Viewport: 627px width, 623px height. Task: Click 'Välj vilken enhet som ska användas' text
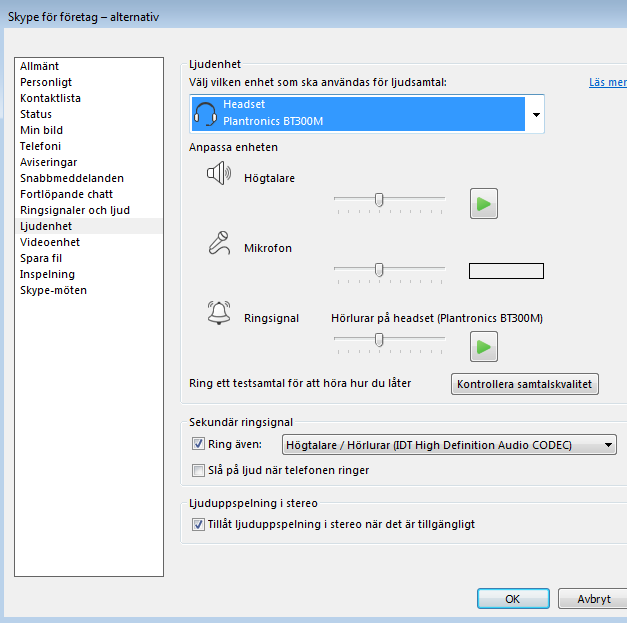[317, 82]
